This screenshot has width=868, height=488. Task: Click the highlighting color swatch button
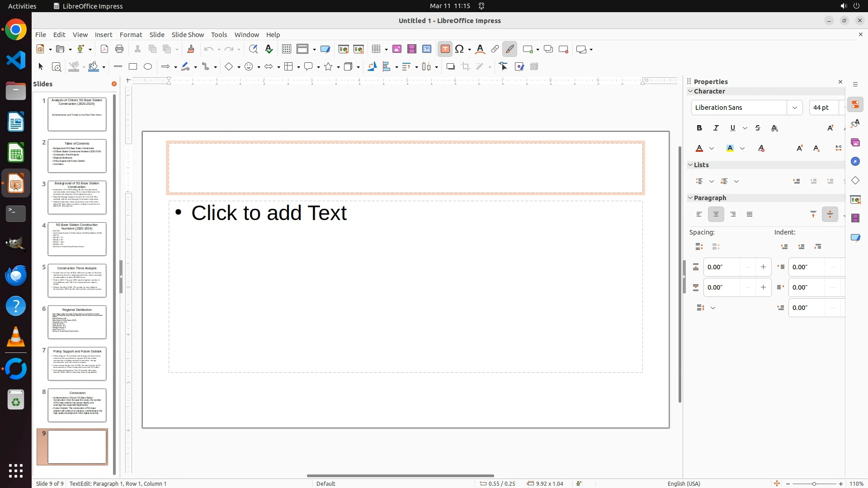(x=730, y=149)
